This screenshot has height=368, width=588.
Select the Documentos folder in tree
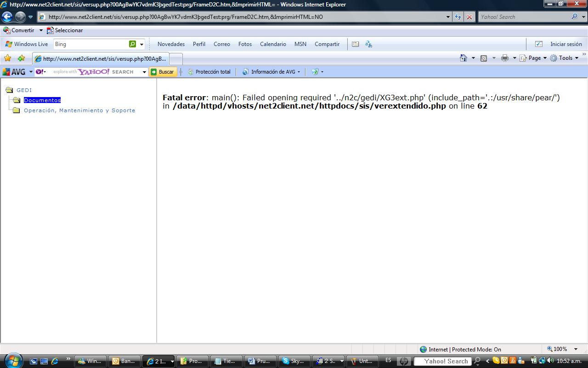(42, 100)
